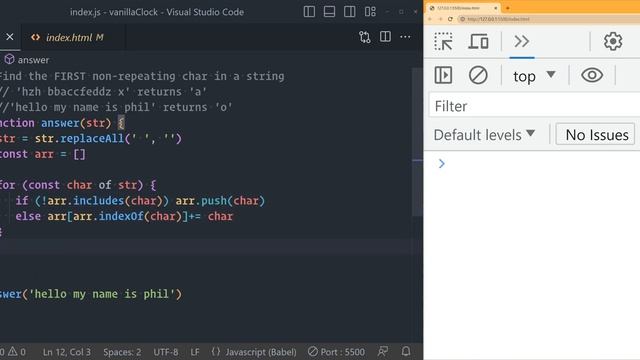Reload the browser page
640x360 pixels.
[x=450, y=19]
